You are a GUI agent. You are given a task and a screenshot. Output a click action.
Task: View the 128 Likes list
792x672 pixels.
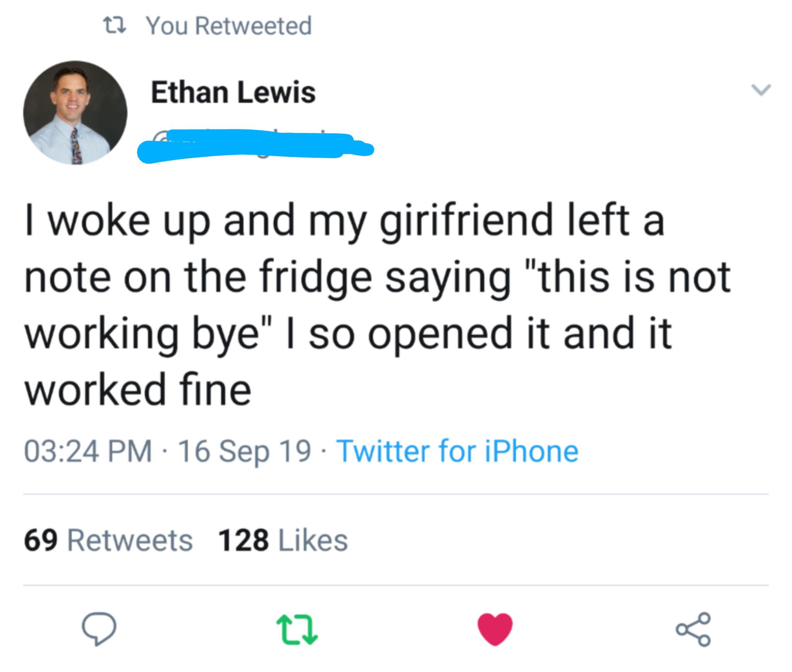tap(283, 540)
